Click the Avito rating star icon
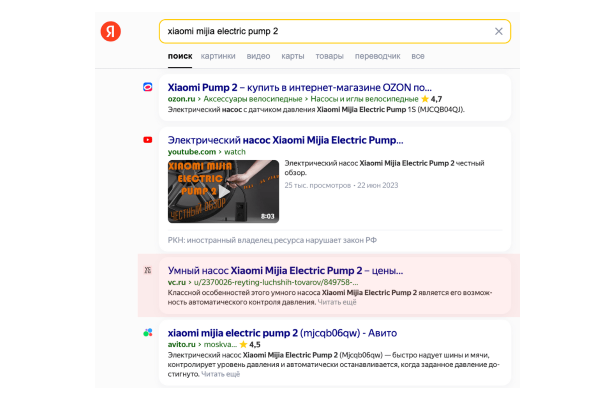 243,344
